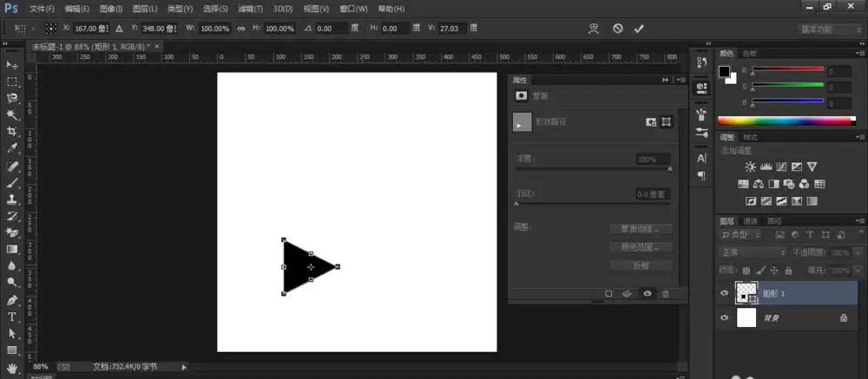Toggle mask visibility eye in Properties panel
This screenshot has width=868, height=379.
648,294
